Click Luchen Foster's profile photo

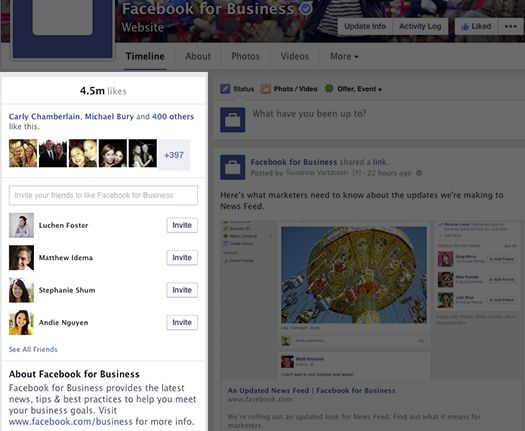21,225
